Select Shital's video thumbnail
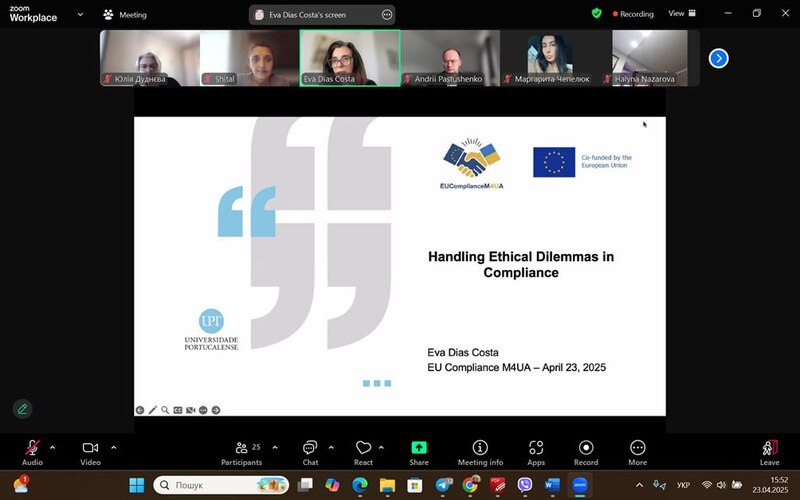Screen dimensions: 800x500 click(x=249, y=58)
